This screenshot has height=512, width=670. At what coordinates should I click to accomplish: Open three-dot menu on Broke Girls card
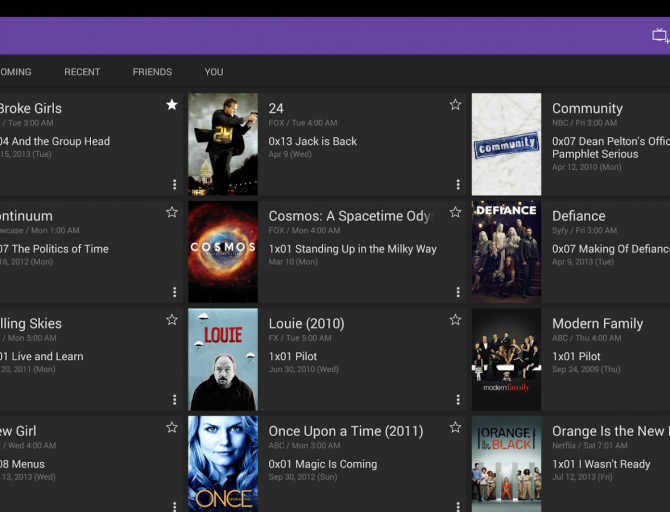point(174,185)
